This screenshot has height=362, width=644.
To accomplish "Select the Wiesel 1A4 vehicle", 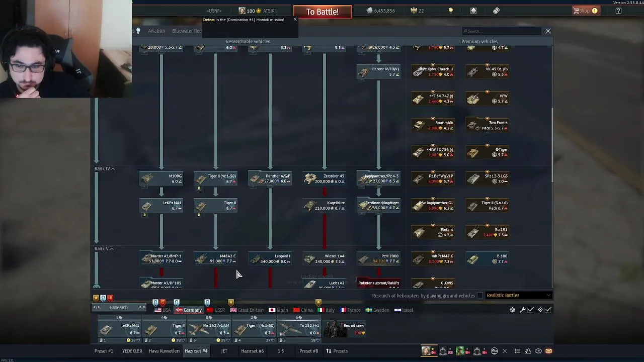I will tap(325, 258).
